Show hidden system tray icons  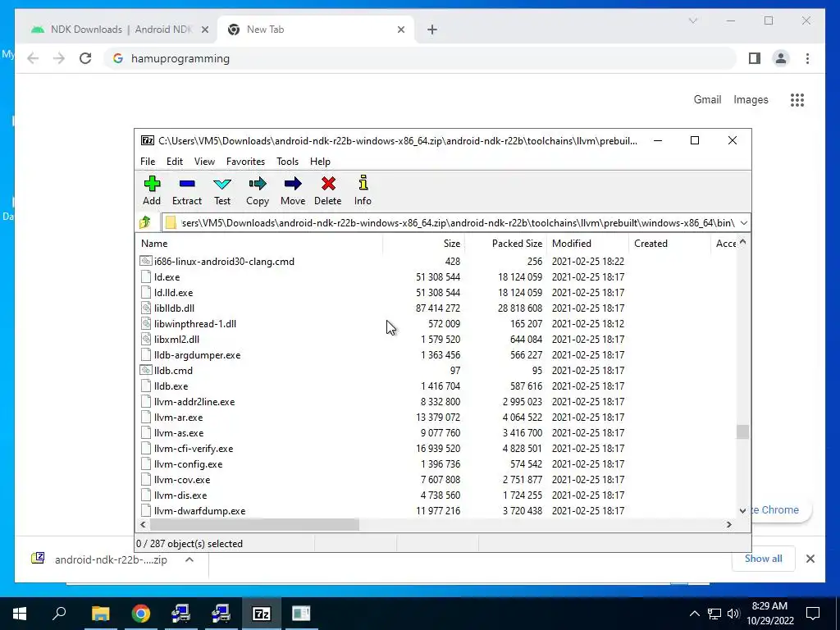(x=694, y=614)
